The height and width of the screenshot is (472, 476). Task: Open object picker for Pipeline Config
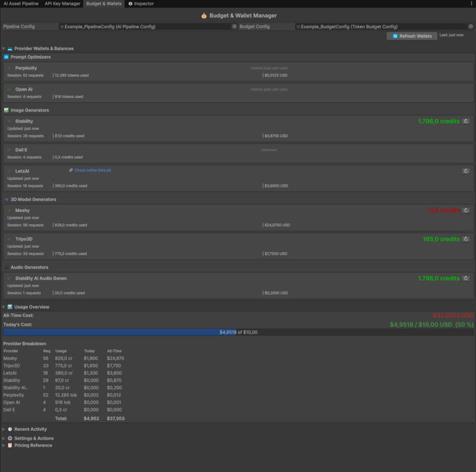click(x=234, y=27)
